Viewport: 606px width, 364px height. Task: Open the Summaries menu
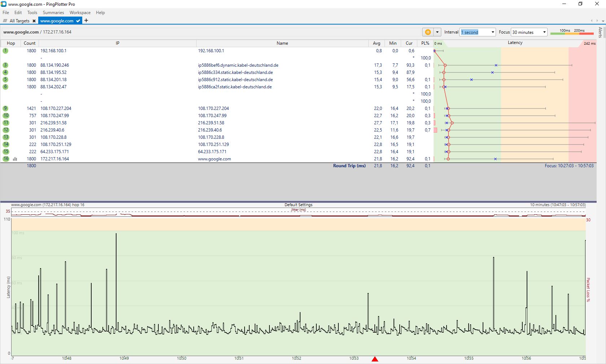pos(53,13)
